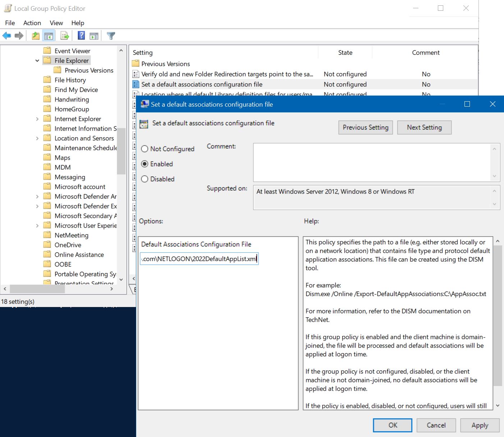Click the Filter toolbar icon

click(x=111, y=36)
